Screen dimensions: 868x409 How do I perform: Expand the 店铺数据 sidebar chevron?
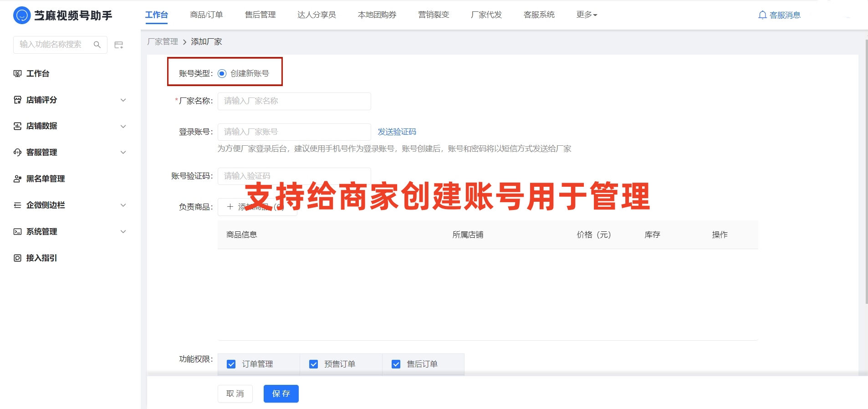[x=123, y=126]
